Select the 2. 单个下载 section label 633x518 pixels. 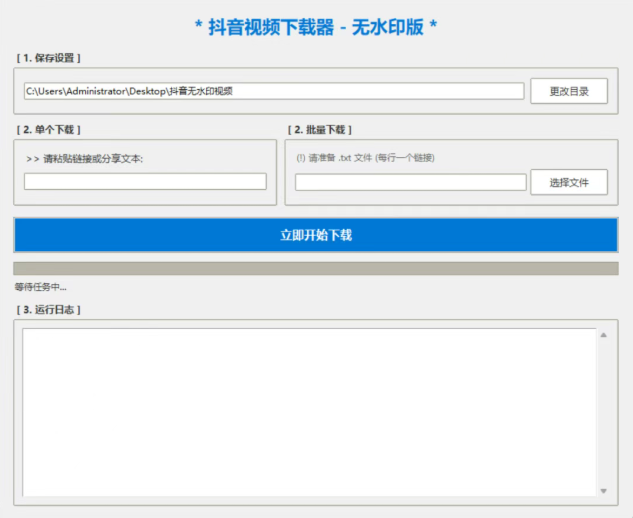click(x=48, y=129)
